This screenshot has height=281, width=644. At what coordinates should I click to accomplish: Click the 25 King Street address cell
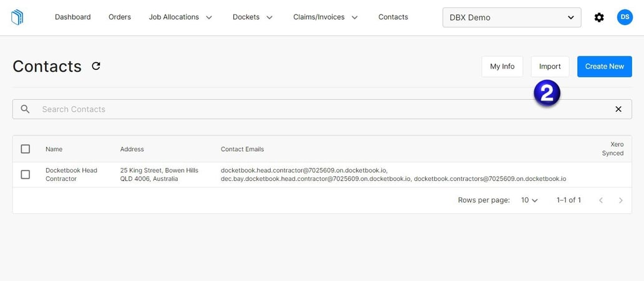point(159,175)
